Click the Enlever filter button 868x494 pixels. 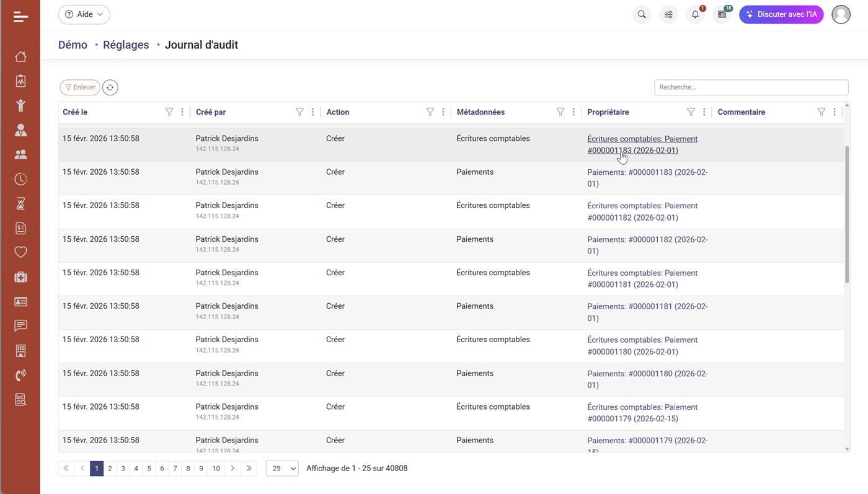pos(80,87)
